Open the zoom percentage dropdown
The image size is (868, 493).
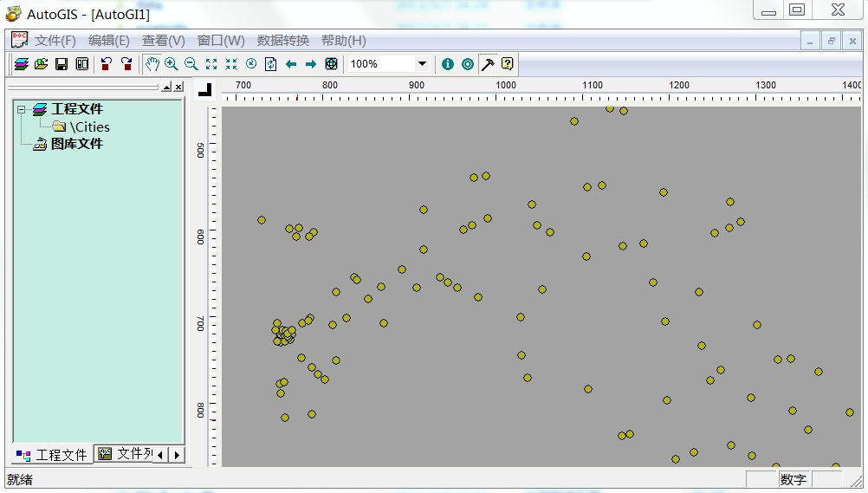422,64
